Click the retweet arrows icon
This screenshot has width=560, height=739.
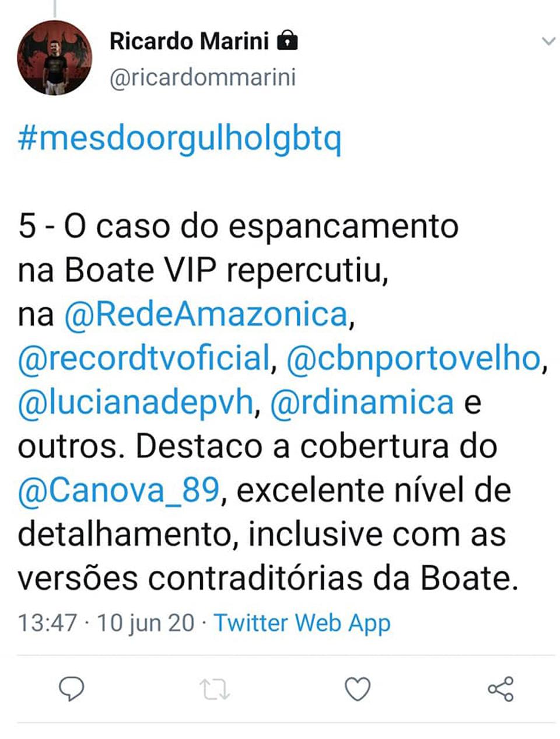tap(215, 689)
